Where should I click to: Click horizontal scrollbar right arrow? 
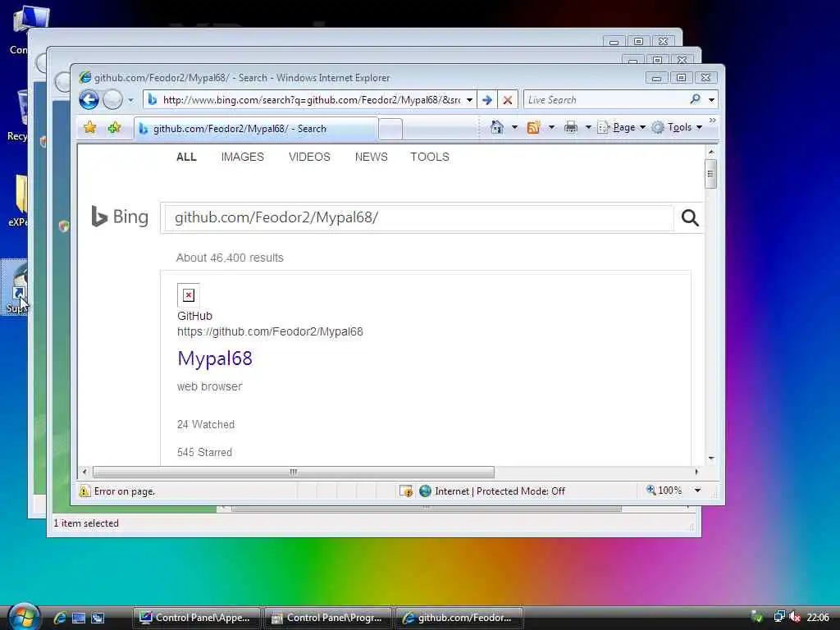click(x=696, y=472)
